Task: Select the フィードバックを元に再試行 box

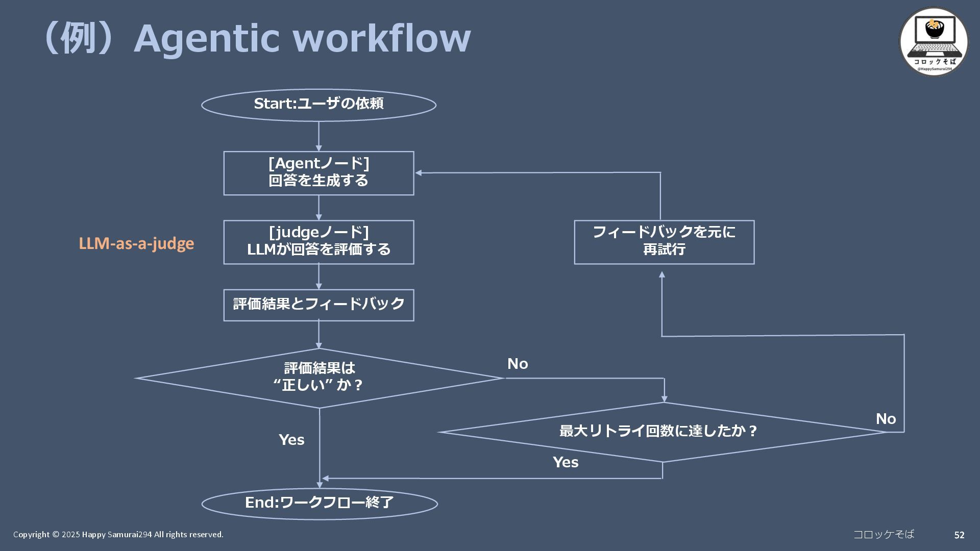Action: coord(664,242)
